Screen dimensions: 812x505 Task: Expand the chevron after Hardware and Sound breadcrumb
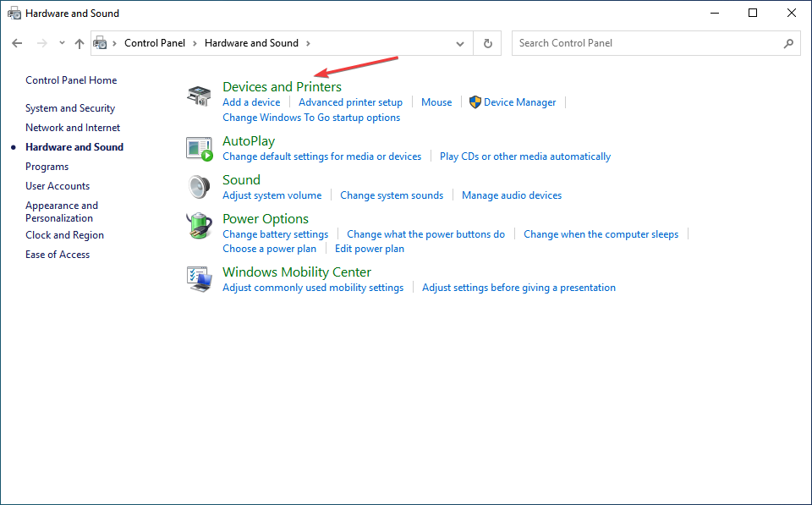(x=308, y=43)
